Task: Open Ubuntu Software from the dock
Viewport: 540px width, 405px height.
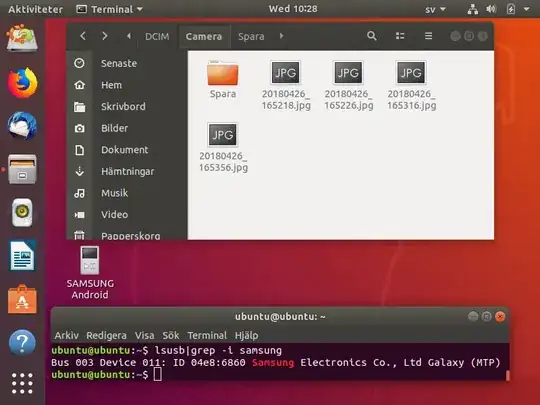Action: tap(22, 299)
